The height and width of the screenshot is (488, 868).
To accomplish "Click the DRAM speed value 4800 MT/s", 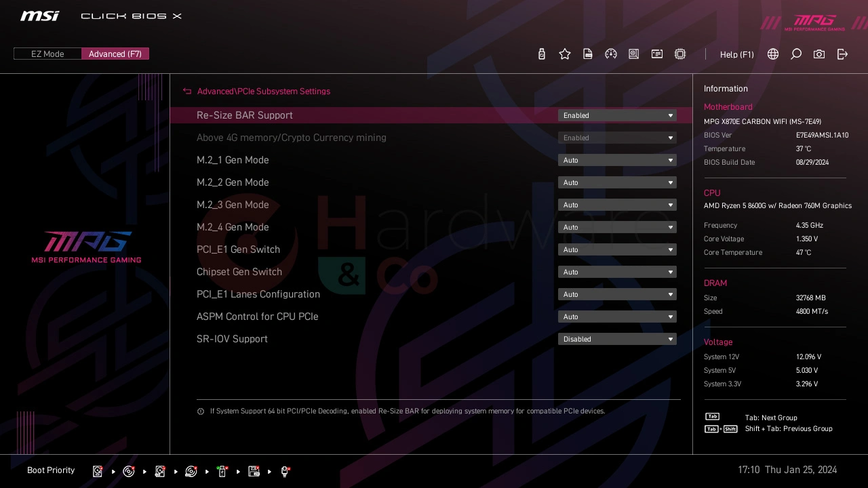I will point(812,312).
